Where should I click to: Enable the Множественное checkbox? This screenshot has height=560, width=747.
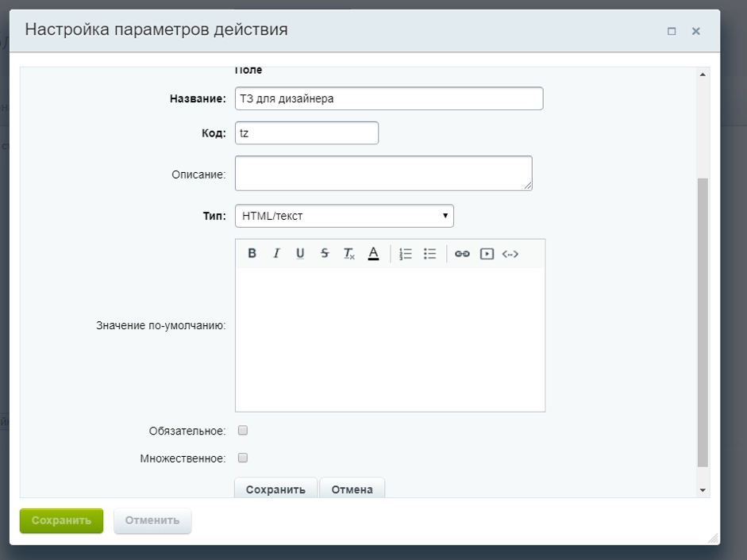[x=245, y=457]
